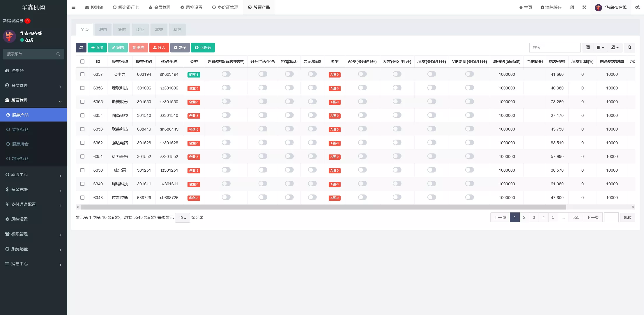The image size is (644, 315).
Task: Enable 普通交易 switch for stock C中力
Action: point(226,74)
